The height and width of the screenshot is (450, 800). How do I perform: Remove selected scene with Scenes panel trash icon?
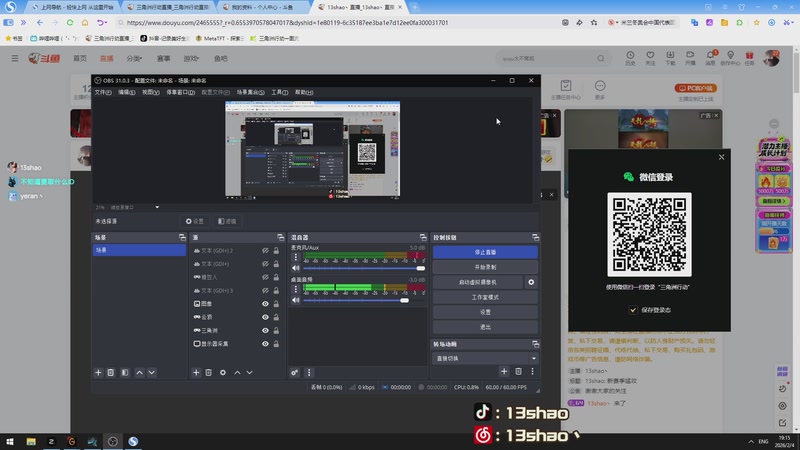[111, 372]
